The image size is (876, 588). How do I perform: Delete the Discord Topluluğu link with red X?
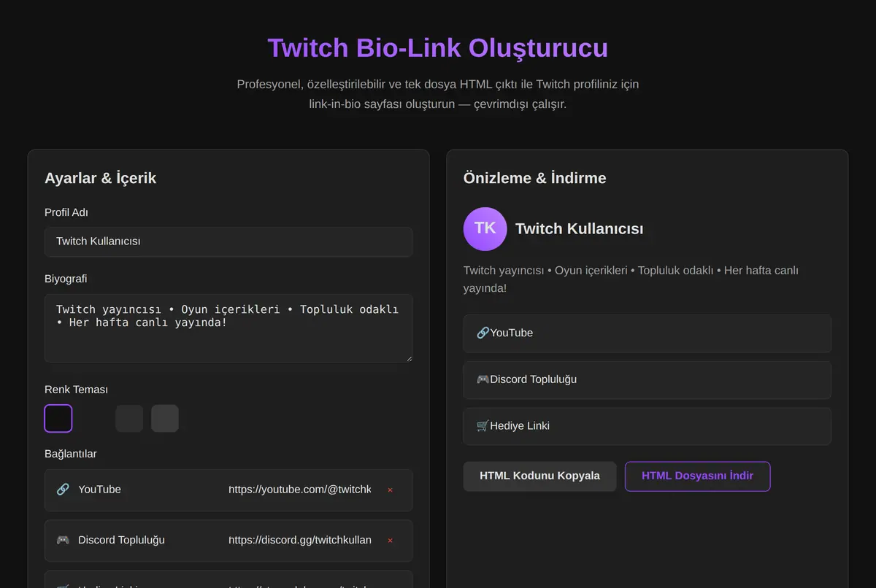coord(390,541)
